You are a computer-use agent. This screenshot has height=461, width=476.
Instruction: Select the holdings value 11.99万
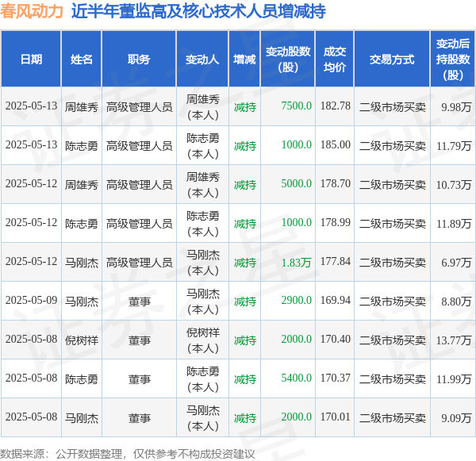tap(454, 378)
